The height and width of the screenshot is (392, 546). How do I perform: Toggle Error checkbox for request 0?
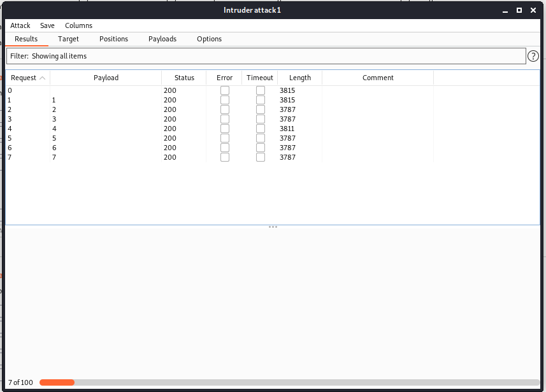point(225,90)
